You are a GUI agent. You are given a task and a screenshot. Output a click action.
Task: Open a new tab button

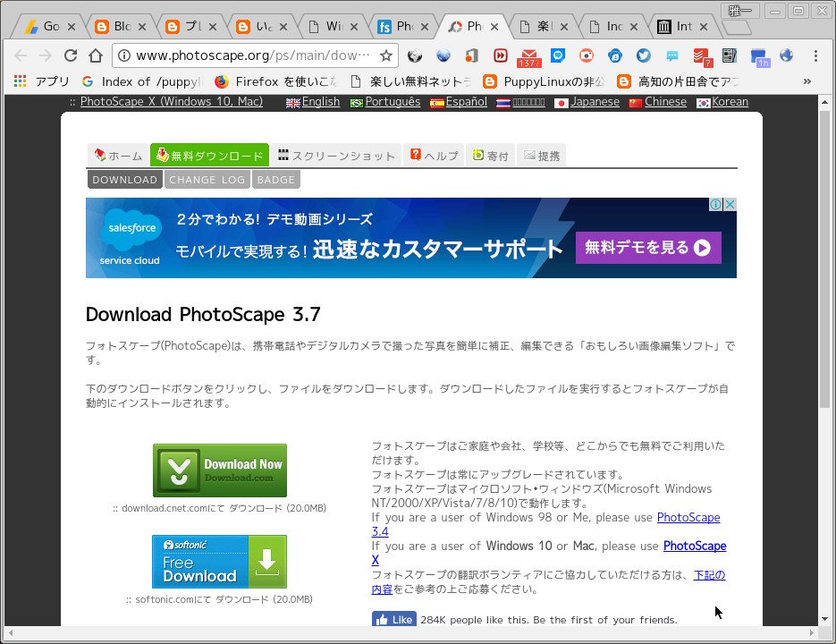[738, 27]
